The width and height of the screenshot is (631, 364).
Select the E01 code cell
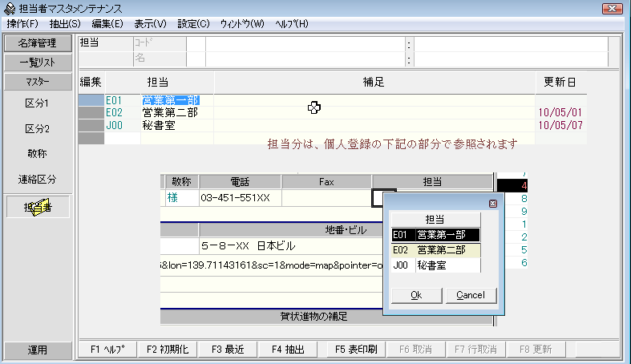tap(122, 100)
